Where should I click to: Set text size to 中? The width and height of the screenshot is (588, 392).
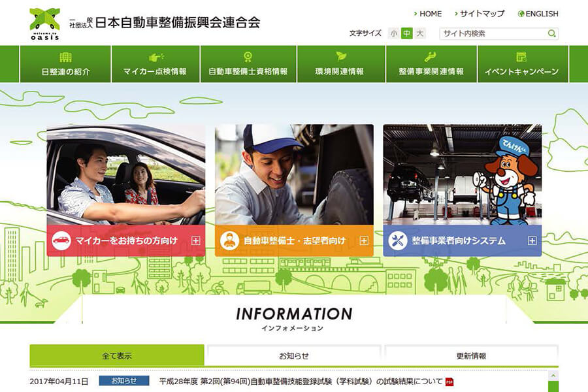[x=406, y=33]
